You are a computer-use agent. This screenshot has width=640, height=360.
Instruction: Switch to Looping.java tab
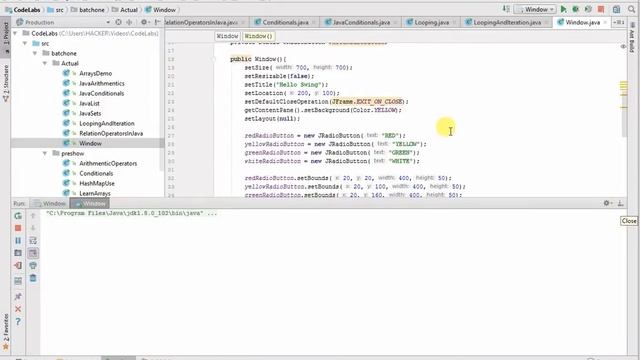tap(431, 22)
